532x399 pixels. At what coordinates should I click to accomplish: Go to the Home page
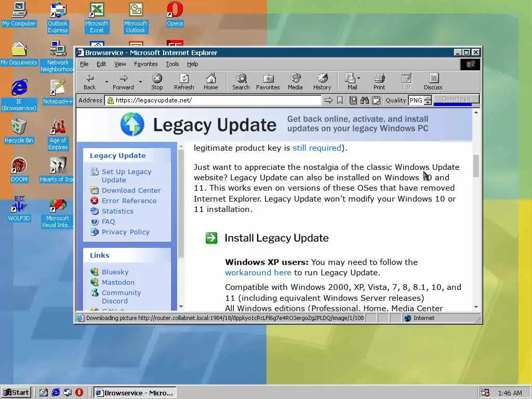point(211,82)
